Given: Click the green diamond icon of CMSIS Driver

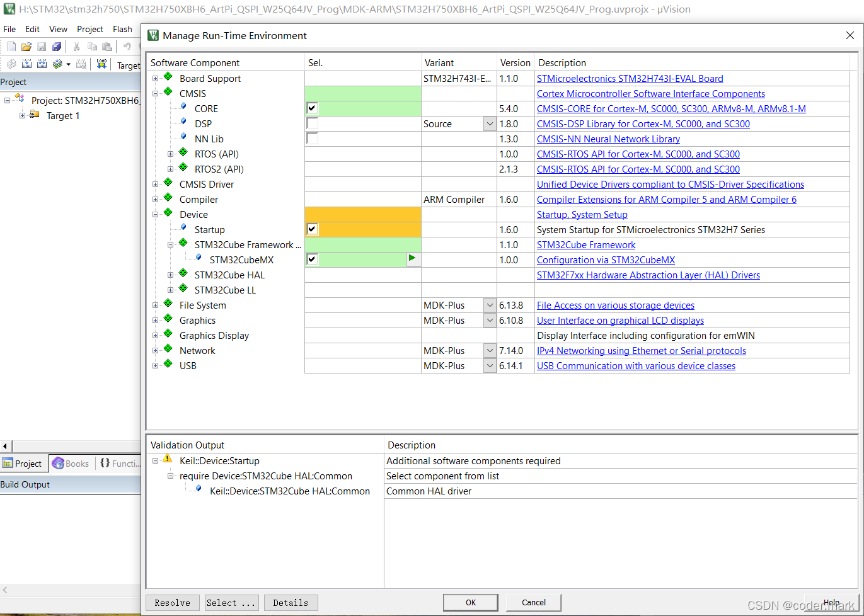Looking at the screenshot, I should pyautogui.click(x=168, y=183).
